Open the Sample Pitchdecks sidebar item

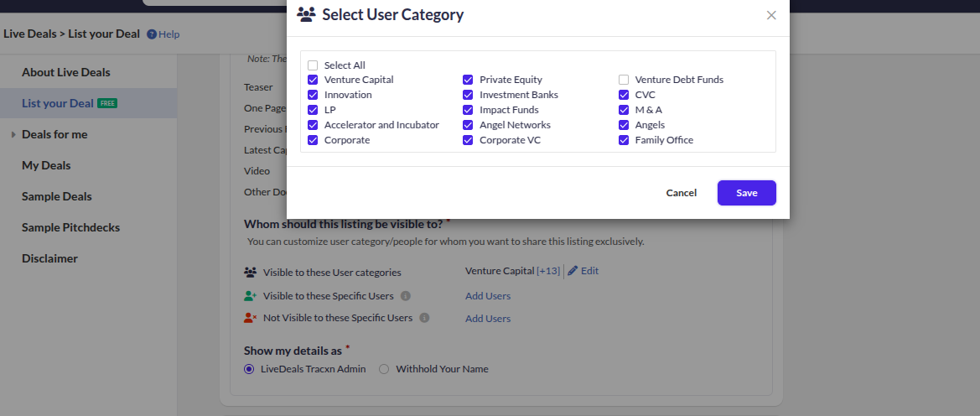click(70, 227)
